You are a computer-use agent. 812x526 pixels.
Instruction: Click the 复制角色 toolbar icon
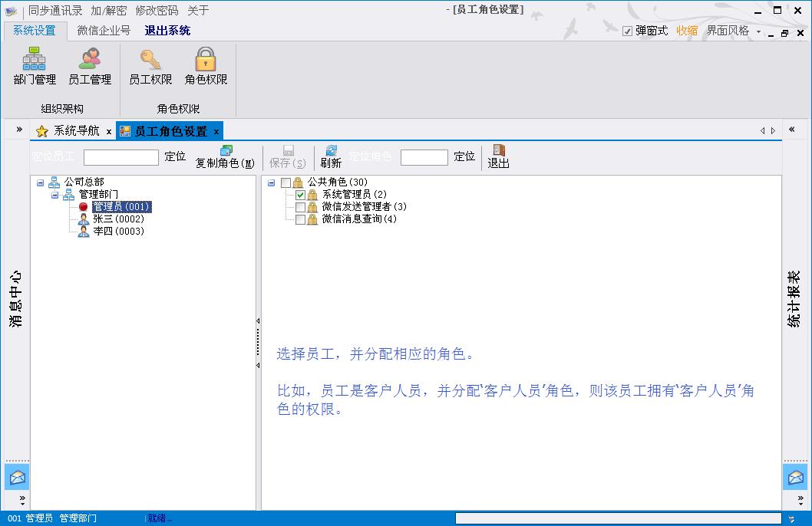226,151
